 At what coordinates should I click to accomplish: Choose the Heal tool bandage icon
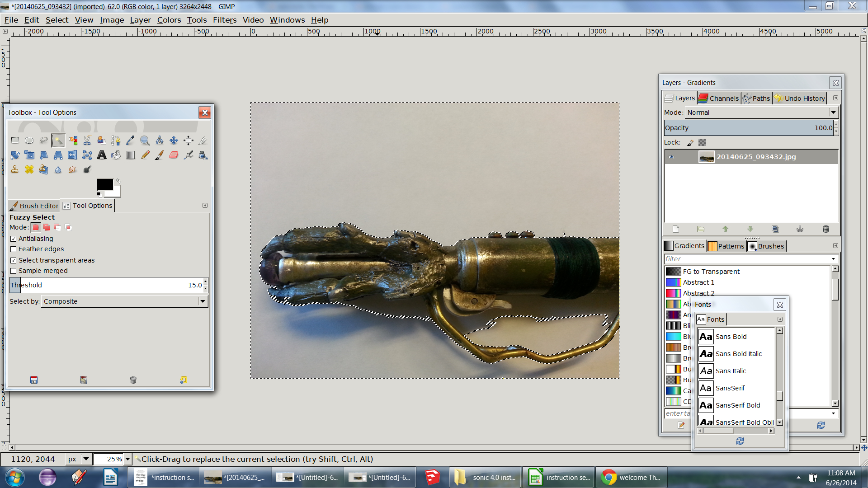(x=29, y=169)
